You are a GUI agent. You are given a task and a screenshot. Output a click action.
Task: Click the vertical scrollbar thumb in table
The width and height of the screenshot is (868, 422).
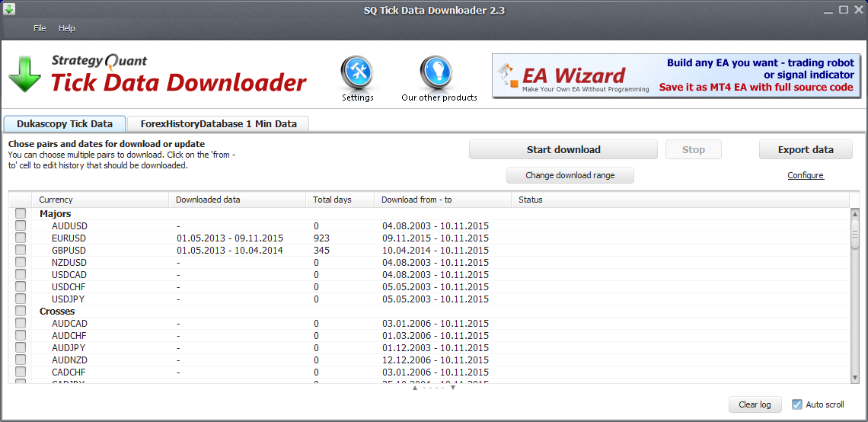pyautogui.click(x=855, y=234)
